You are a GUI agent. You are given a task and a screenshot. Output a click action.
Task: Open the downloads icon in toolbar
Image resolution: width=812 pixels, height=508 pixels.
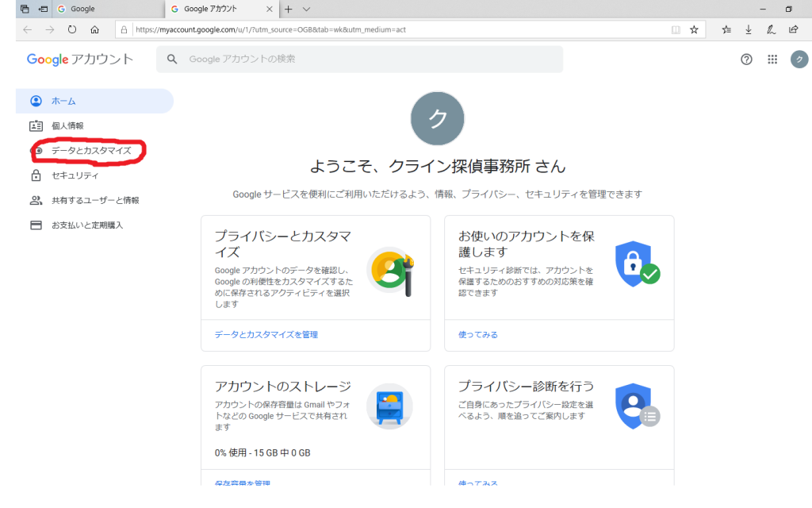[x=749, y=29]
